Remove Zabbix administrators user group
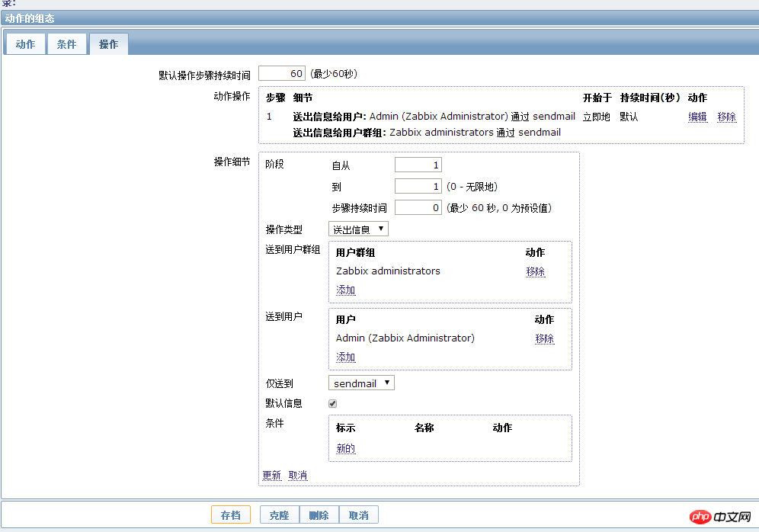Viewport: 759px width, 532px height. click(x=536, y=271)
